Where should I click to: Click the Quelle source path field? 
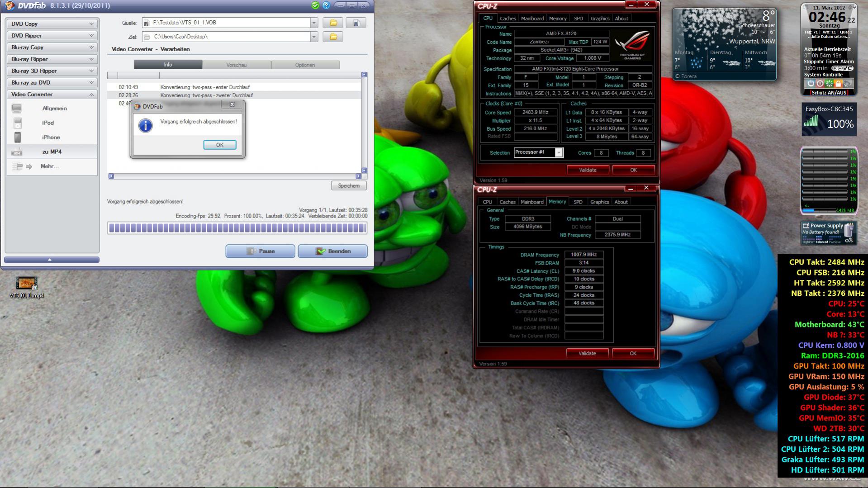point(226,23)
